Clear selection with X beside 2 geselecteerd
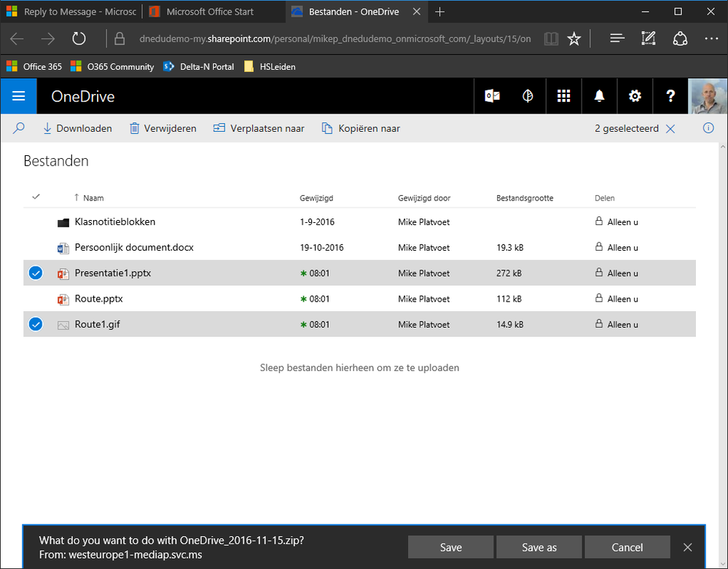The height and width of the screenshot is (569, 728). (x=670, y=128)
